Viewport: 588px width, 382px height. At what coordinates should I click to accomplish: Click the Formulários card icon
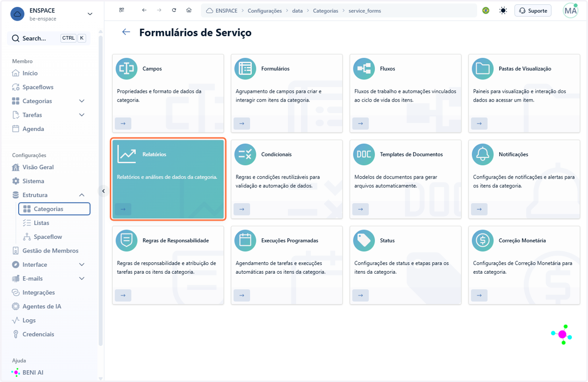click(x=245, y=69)
